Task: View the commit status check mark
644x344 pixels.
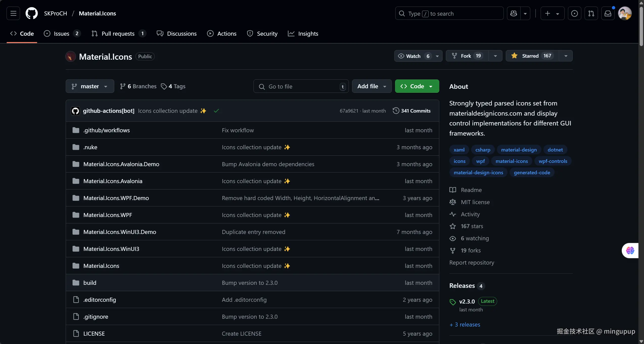Action: pyautogui.click(x=216, y=111)
